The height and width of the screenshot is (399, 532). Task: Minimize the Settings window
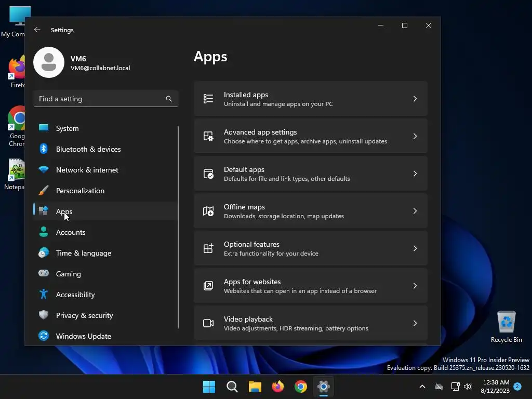click(x=381, y=25)
